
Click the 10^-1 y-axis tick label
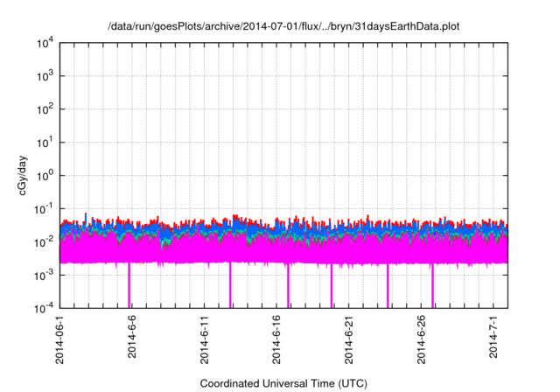point(44,209)
